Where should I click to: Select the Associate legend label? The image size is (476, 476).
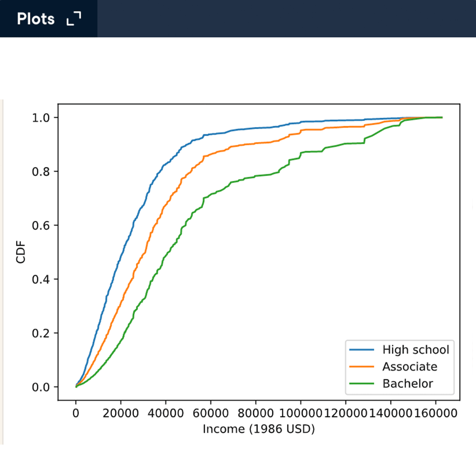click(x=409, y=367)
